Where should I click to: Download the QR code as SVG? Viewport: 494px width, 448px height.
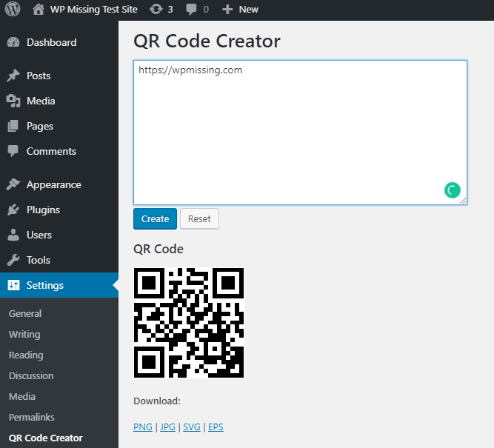192,427
